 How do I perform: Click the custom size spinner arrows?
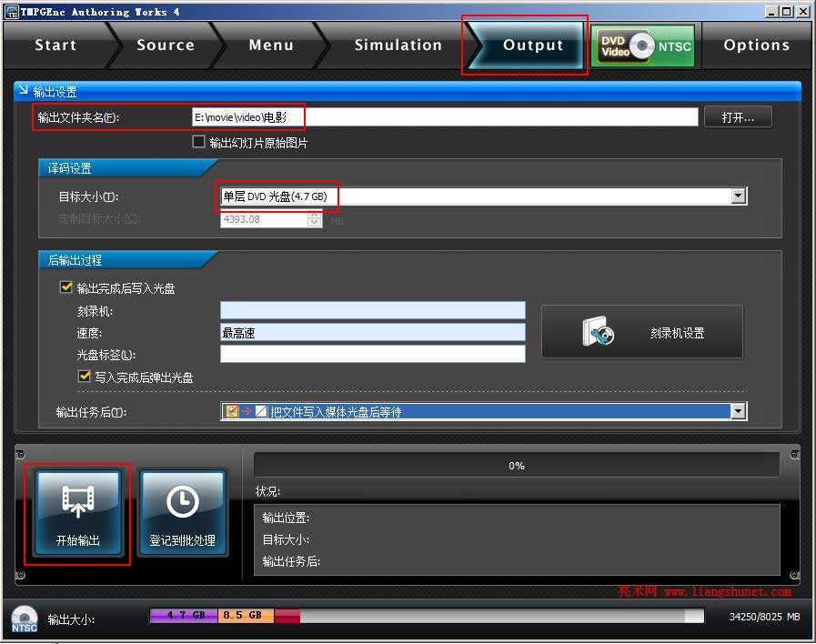tap(314, 219)
